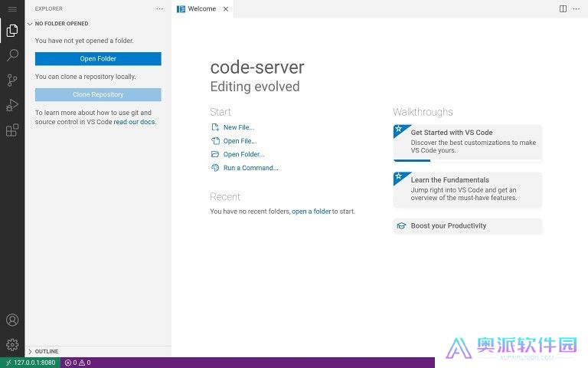
Task: Open the Manage gear icon
Action: 12,344
